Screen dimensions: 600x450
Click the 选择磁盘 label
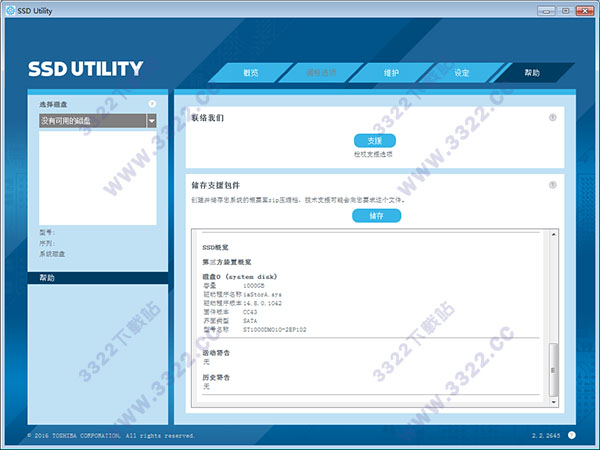pos(53,104)
